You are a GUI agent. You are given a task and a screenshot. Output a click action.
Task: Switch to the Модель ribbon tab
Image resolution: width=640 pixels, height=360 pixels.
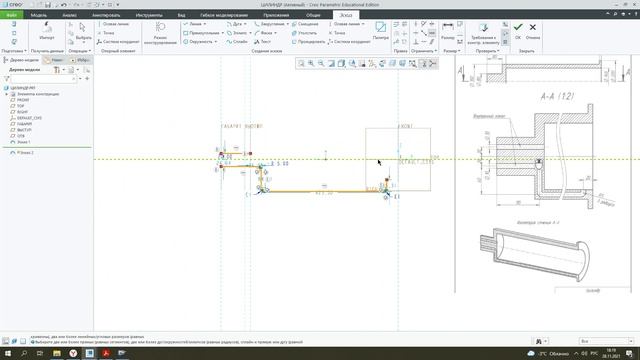[39, 15]
